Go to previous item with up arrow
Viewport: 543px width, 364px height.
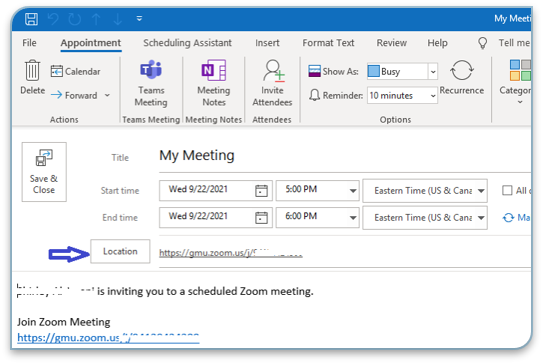pyautogui.click(x=96, y=19)
